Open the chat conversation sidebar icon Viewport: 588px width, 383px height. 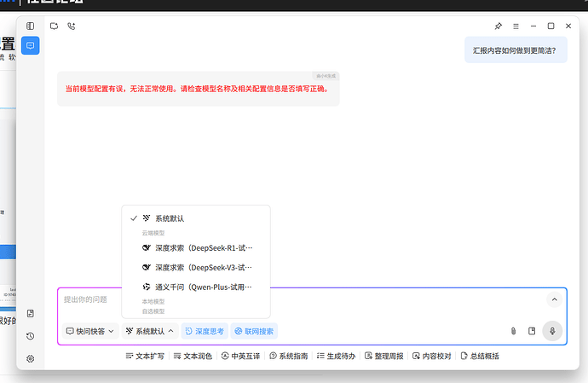pos(31,45)
